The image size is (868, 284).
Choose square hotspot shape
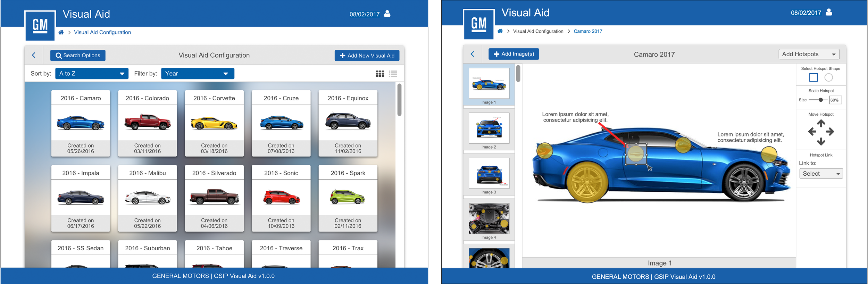pyautogui.click(x=813, y=77)
